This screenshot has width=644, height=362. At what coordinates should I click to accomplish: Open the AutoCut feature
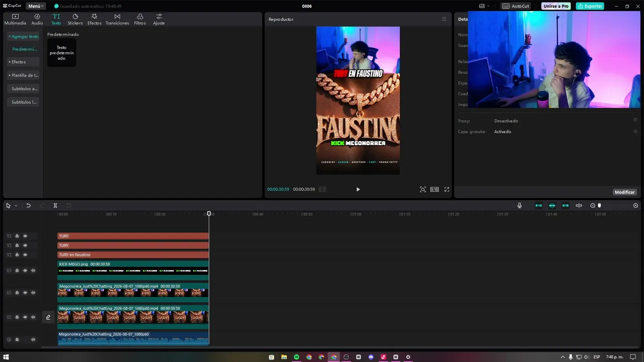pos(516,6)
